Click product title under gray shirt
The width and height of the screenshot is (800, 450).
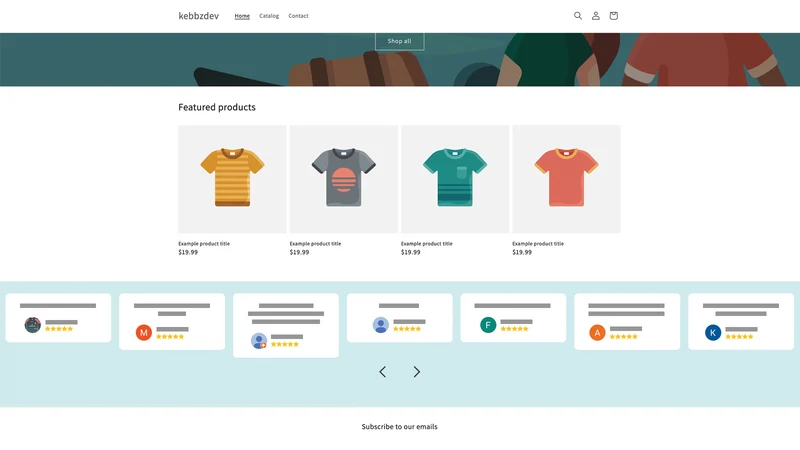[x=315, y=244]
